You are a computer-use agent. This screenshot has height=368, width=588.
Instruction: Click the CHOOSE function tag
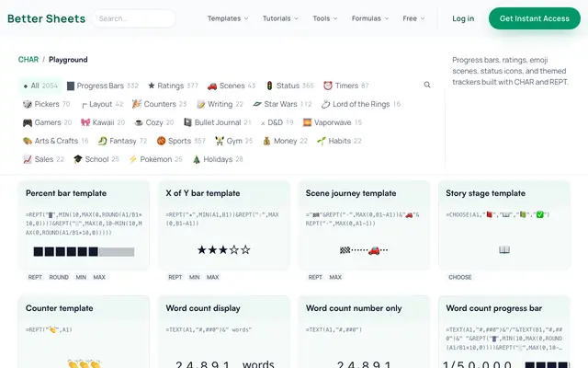click(x=460, y=277)
